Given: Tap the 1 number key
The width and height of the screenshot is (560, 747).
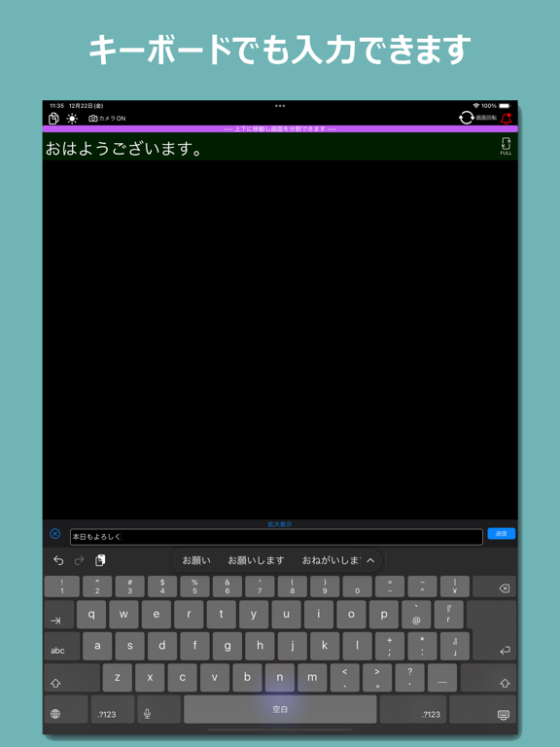Looking at the screenshot, I should tap(62, 587).
